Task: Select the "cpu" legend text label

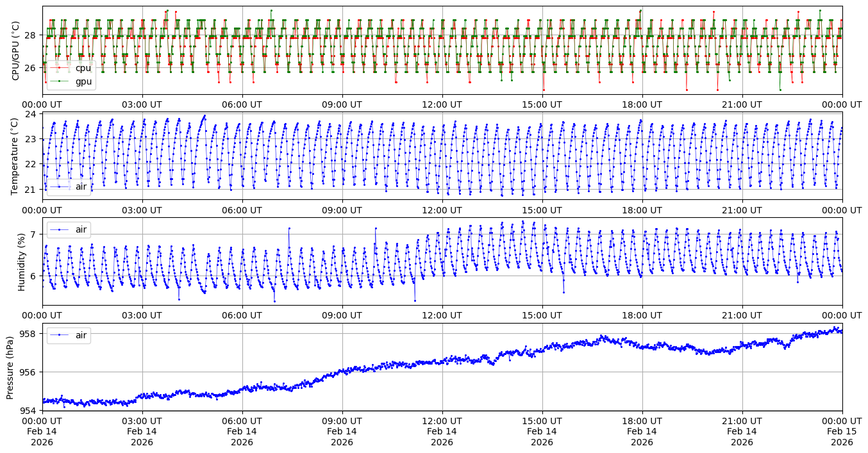Action: [83, 68]
